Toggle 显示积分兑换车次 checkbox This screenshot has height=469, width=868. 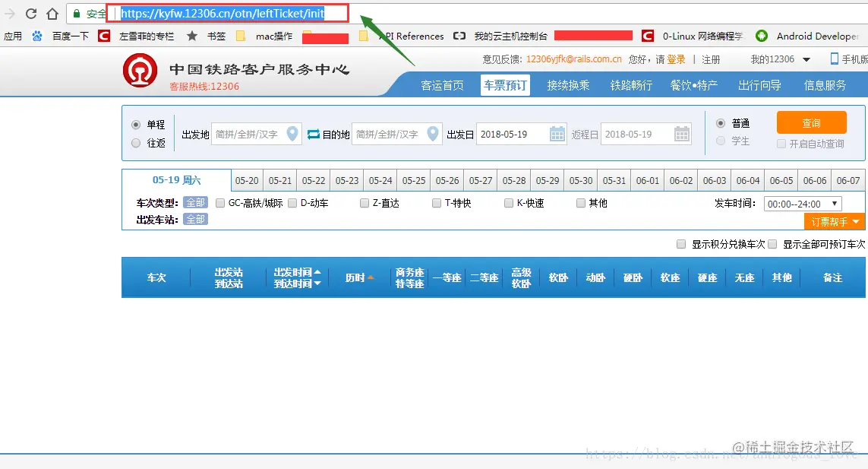pyautogui.click(x=681, y=244)
